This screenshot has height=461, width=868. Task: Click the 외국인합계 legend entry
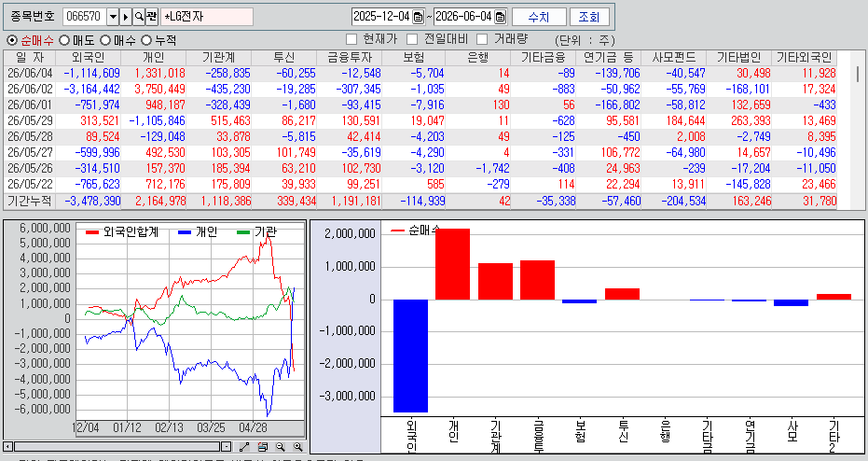(122, 232)
